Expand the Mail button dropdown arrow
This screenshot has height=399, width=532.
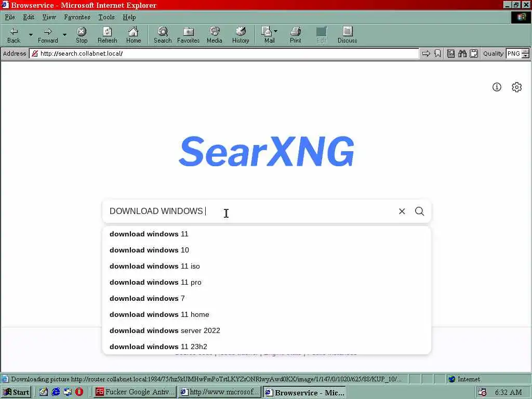275,31
